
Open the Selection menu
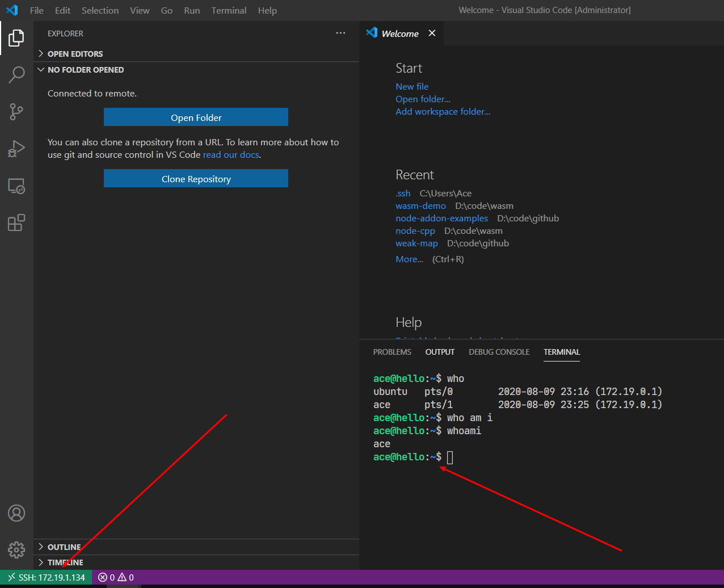pos(100,10)
